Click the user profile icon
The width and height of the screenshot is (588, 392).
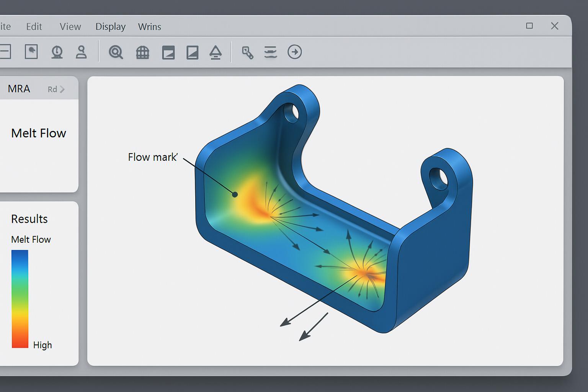click(x=82, y=52)
